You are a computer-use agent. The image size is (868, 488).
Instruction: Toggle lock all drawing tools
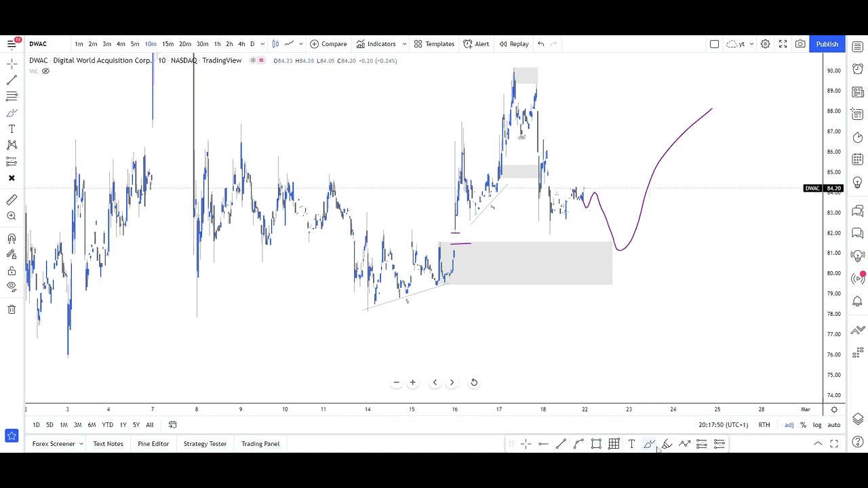pyautogui.click(x=12, y=271)
